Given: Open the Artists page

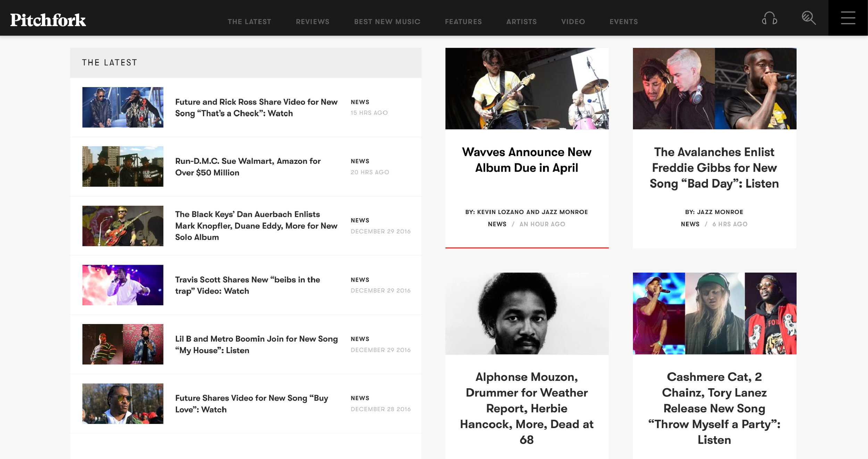Looking at the screenshot, I should coord(521,22).
